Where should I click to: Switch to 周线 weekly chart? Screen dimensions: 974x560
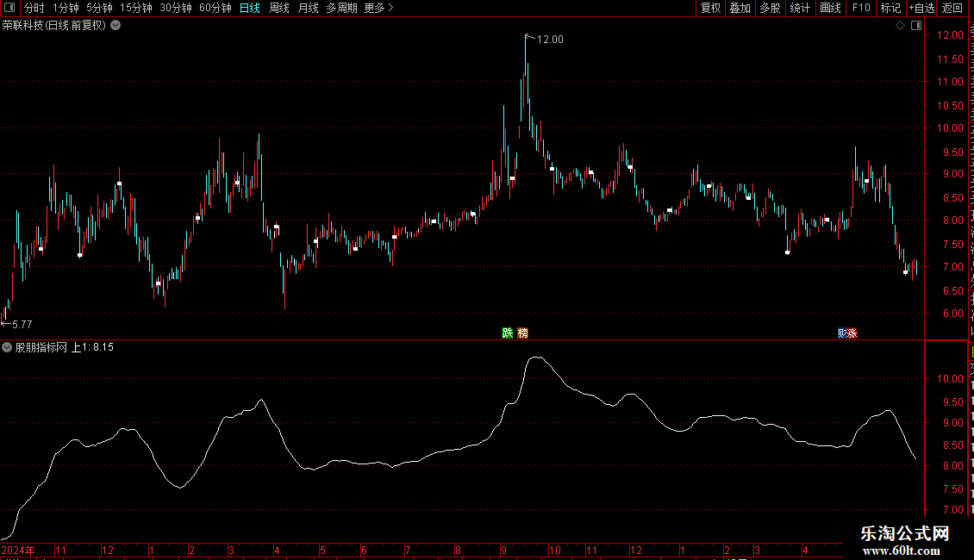279,8
